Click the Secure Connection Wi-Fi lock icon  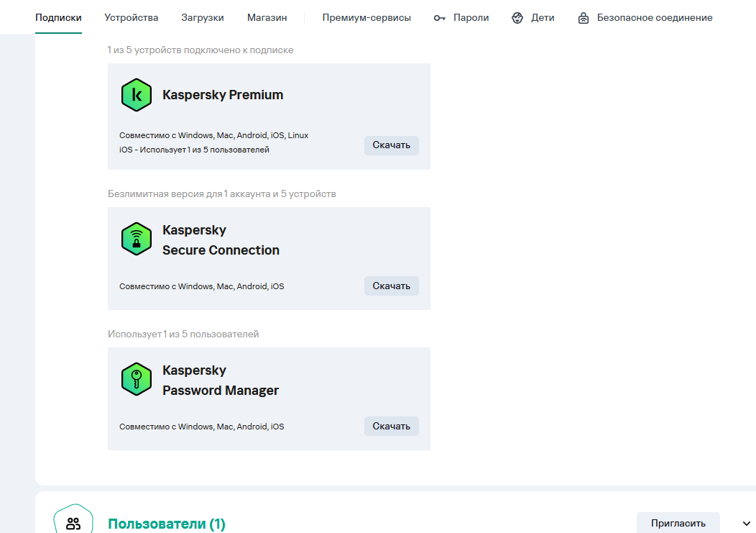(137, 240)
